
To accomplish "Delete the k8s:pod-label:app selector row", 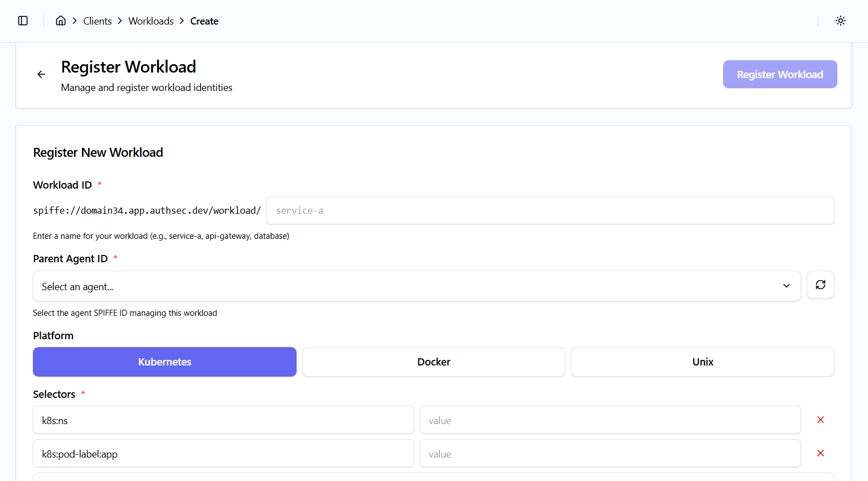I will 820,453.
